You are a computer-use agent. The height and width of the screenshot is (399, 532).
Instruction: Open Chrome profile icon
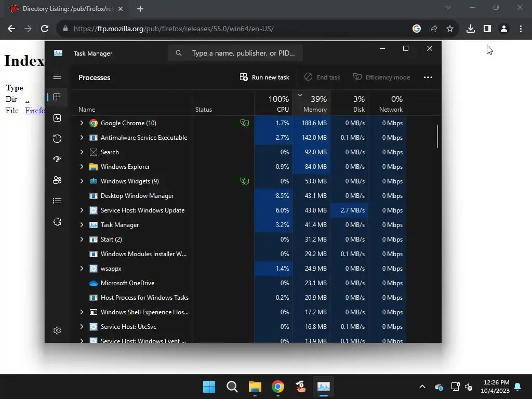(x=504, y=29)
